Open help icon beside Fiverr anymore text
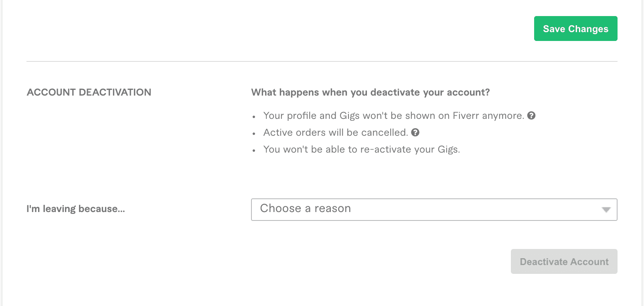 coord(531,116)
